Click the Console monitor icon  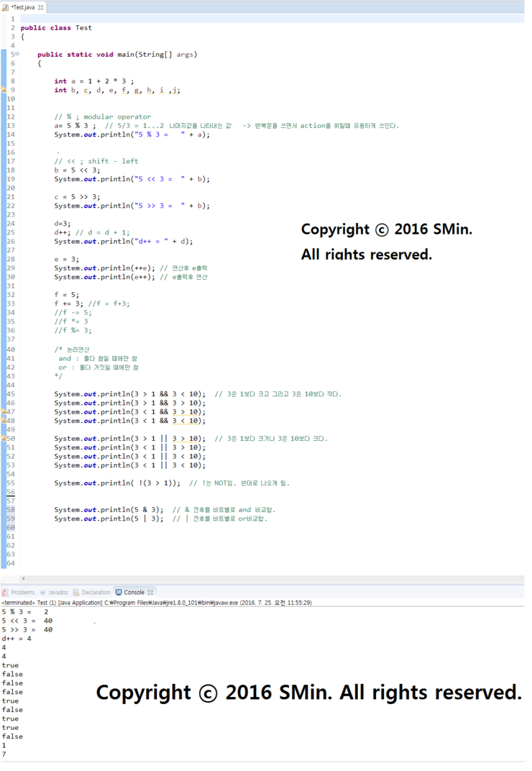(x=119, y=593)
